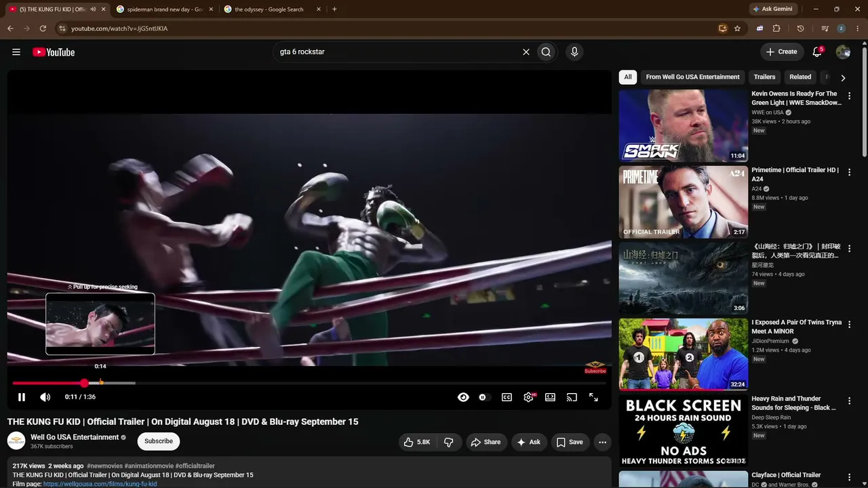Image resolution: width=868 pixels, height=488 pixels.
Task: Open the Well Go USA channel avatar
Action: [x=16, y=441]
